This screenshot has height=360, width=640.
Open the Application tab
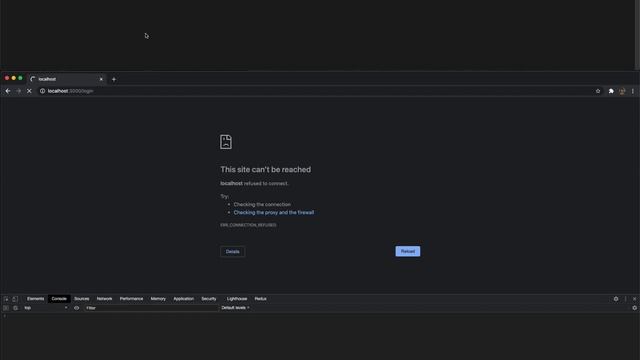click(x=184, y=299)
